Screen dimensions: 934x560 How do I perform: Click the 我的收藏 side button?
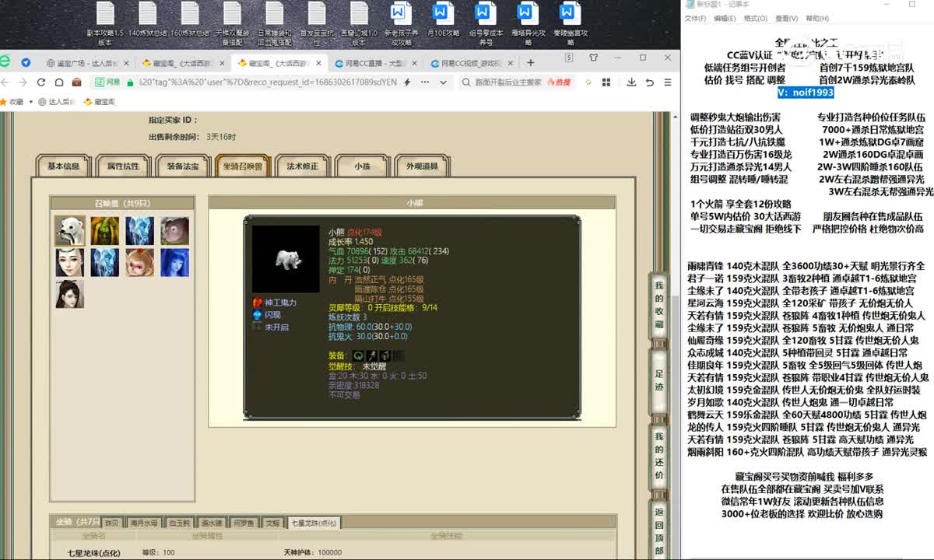(x=658, y=306)
